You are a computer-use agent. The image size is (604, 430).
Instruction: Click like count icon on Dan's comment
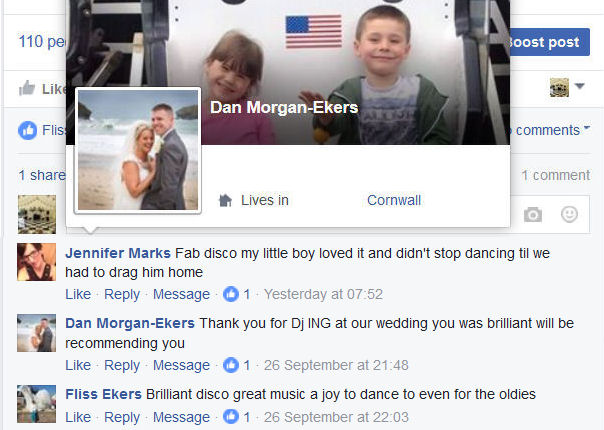coord(231,365)
